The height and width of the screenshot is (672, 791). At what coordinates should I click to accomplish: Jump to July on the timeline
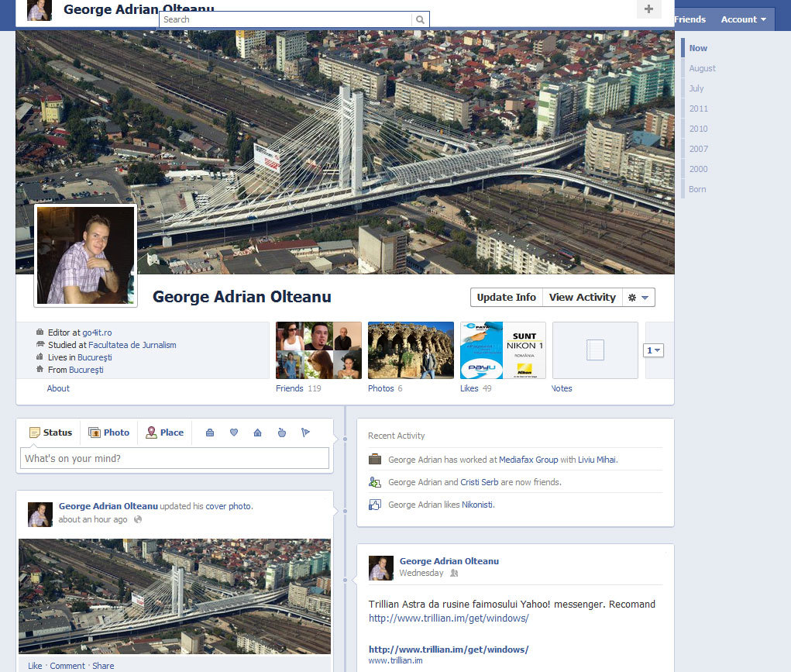[x=696, y=88]
